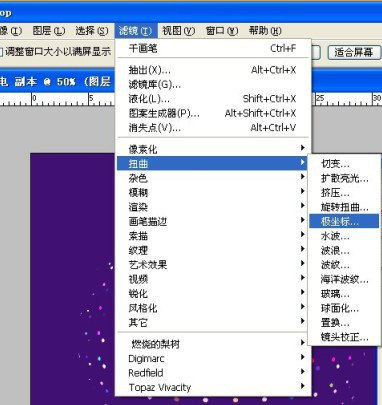Select 图案生成器(P)... menu entry

(213, 113)
